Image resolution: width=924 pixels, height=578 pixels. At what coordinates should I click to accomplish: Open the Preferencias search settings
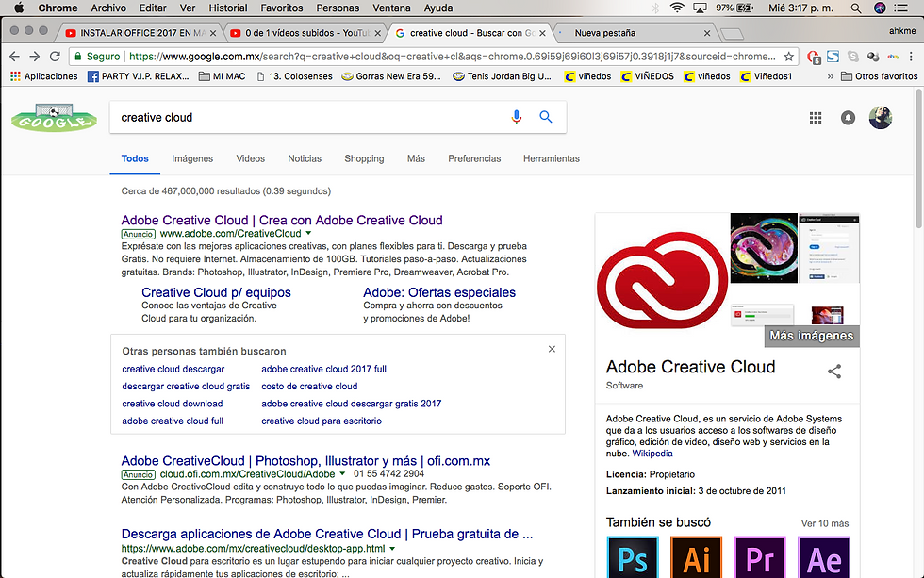pyautogui.click(x=474, y=158)
